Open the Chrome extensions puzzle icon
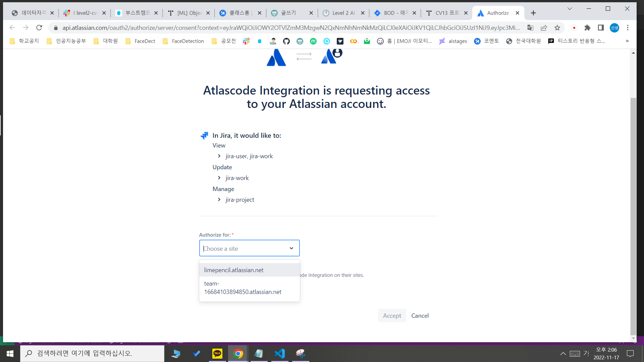 tap(587, 28)
